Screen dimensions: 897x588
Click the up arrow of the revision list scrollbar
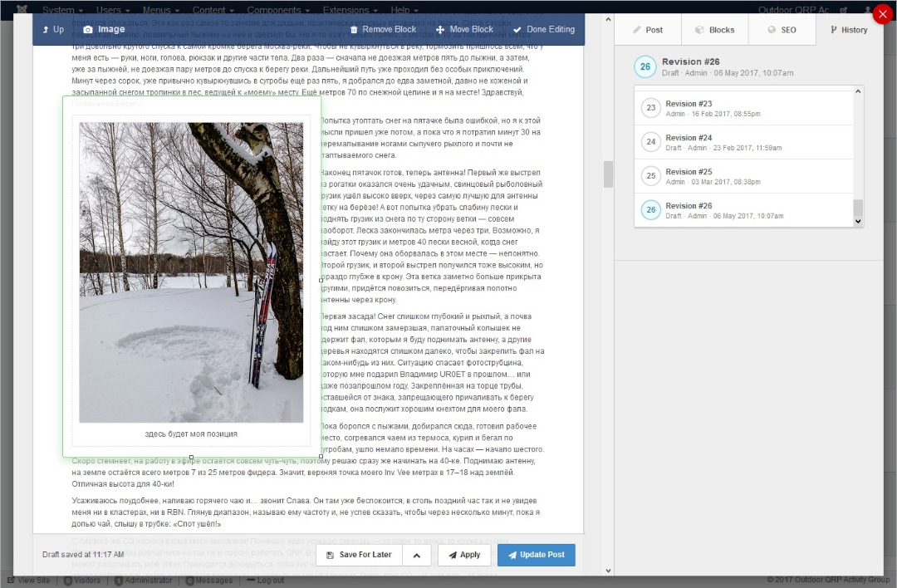pos(858,91)
